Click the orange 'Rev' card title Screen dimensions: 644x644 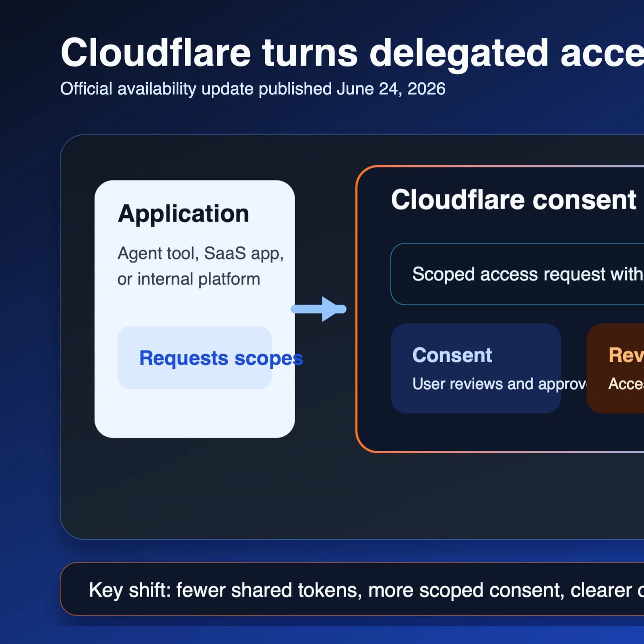(626, 355)
